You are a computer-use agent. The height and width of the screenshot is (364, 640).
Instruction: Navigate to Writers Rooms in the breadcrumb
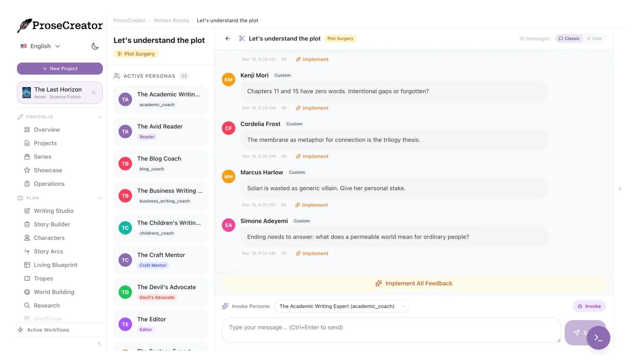tap(171, 20)
